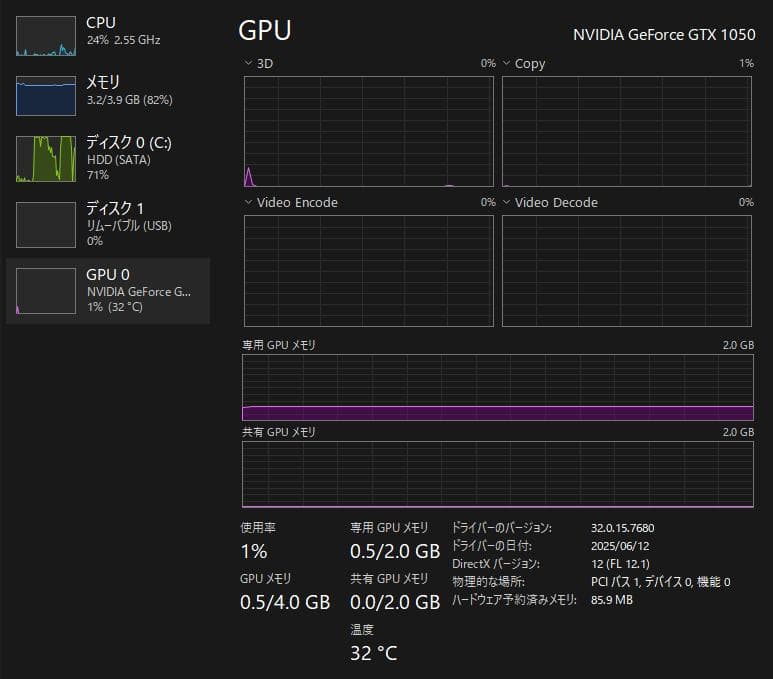The width and height of the screenshot is (773, 679).
Task: Click the 32 °C temperature reading
Action: pyautogui.click(x=373, y=654)
